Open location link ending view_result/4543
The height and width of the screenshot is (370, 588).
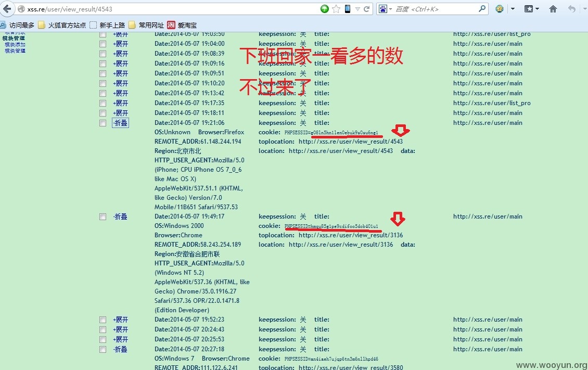[x=341, y=151]
